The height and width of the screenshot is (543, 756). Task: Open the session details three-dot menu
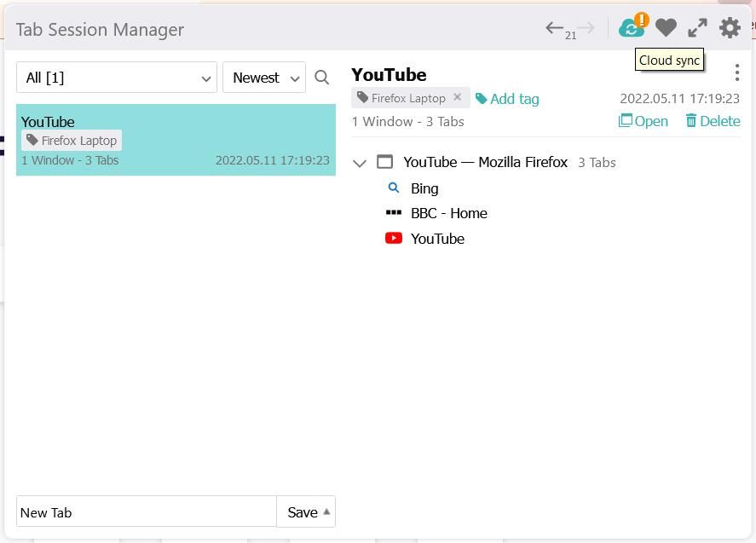tap(737, 73)
